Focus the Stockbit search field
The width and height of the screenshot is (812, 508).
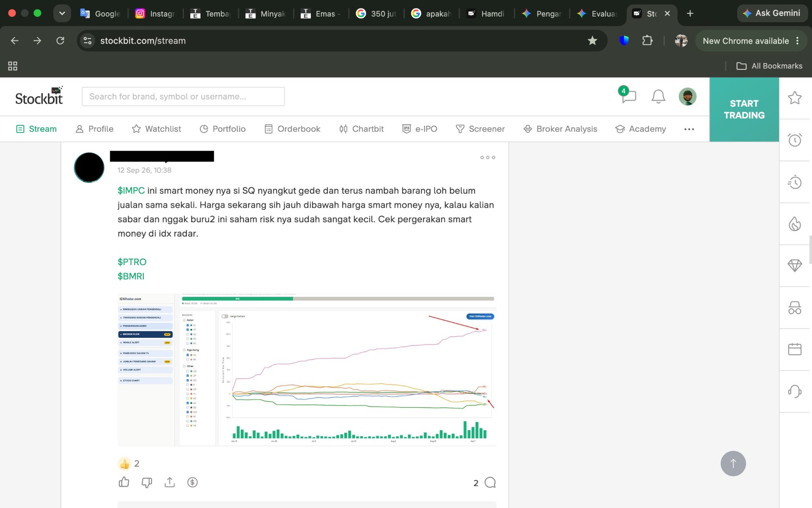183,97
